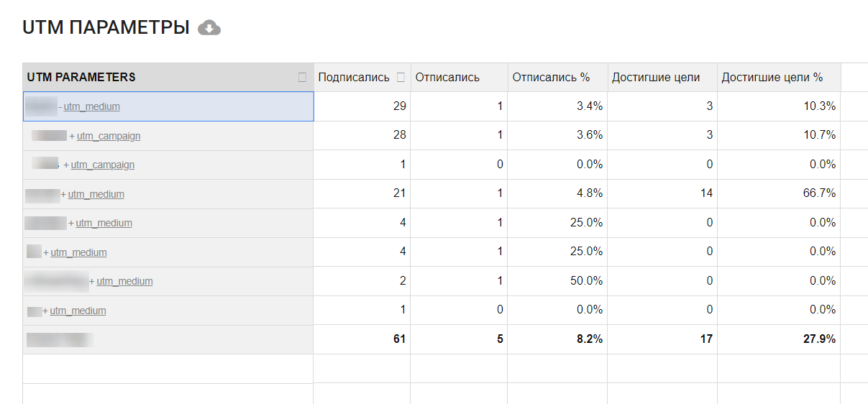Collapse the utm_medium row with 29 subscribers
This screenshot has width=868, height=404.
pyautogui.click(x=60, y=107)
